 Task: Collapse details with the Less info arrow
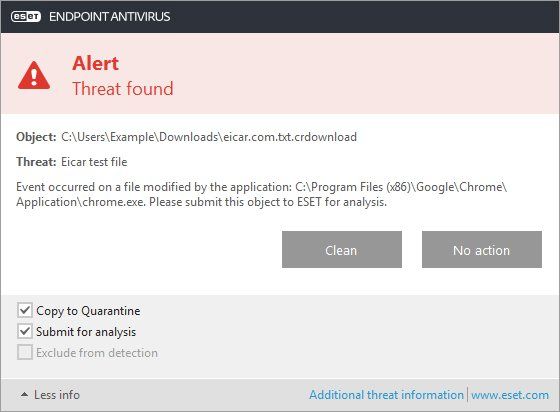(24, 395)
